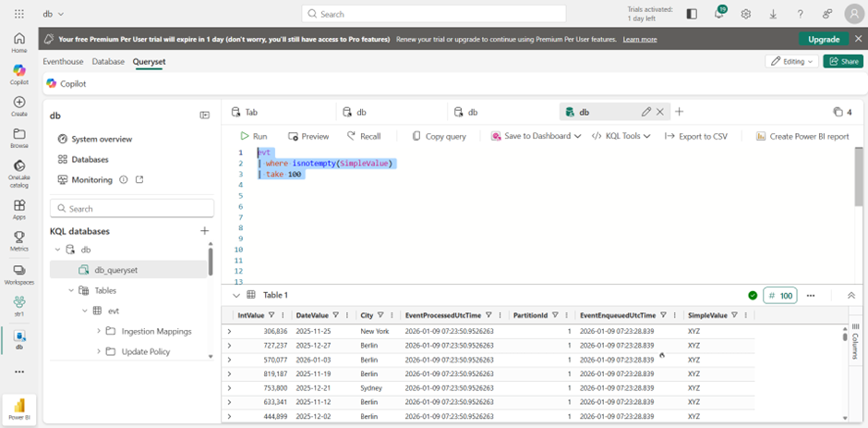
Task: Click the rename pencil icon on db tab
Action: point(646,112)
